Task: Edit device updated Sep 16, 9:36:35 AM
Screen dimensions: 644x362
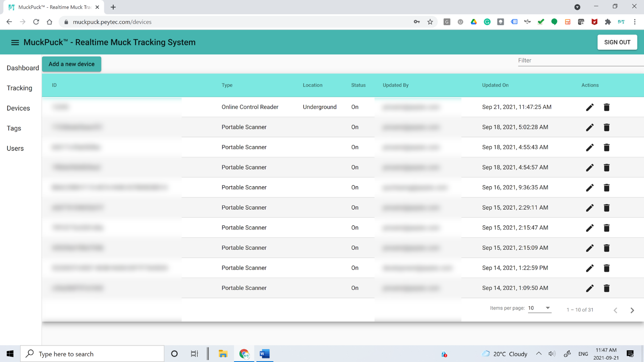Action: click(x=590, y=188)
